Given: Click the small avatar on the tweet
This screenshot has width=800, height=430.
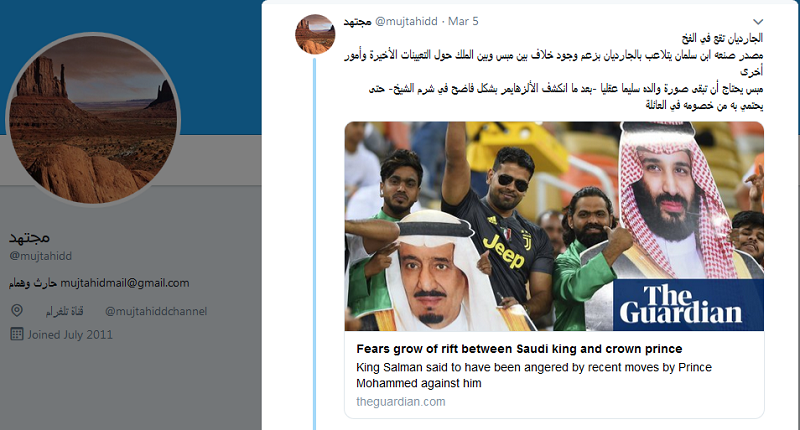Looking at the screenshot, I should [x=315, y=34].
